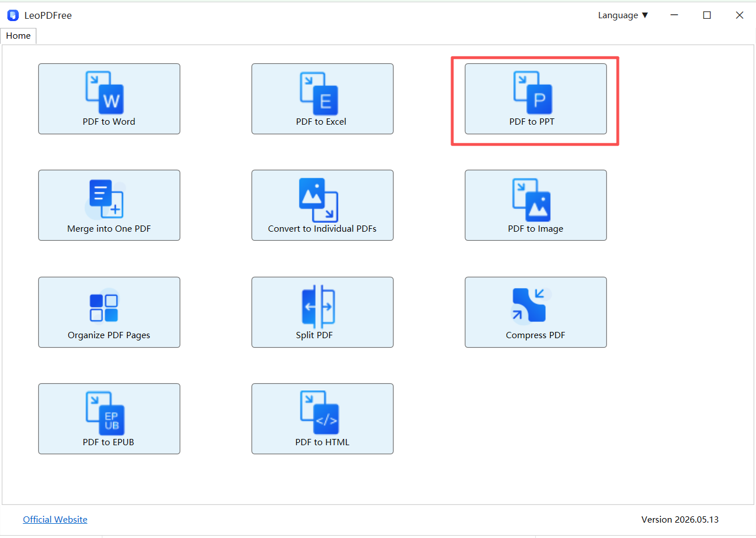Open the Organize PDF Pages icon

click(x=104, y=306)
